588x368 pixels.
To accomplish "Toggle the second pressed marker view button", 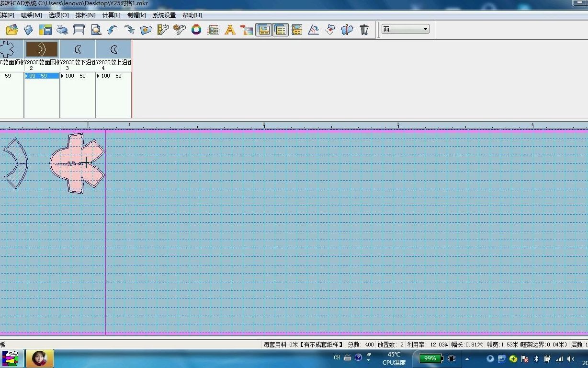I will (280, 29).
